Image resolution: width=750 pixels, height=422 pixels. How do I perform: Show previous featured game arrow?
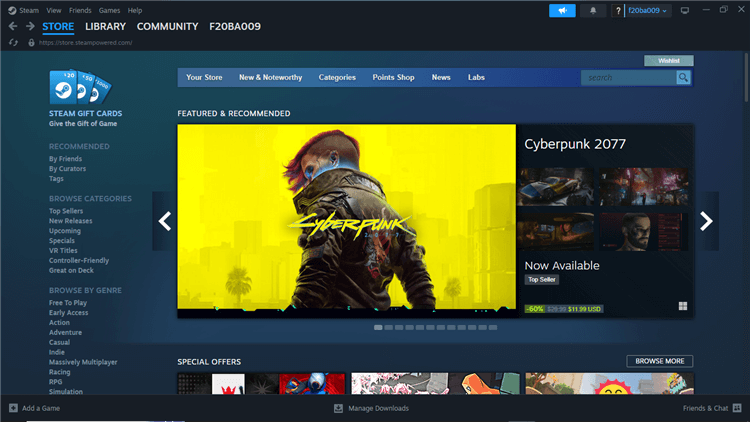pyautogui.click(x=165, y=221)
